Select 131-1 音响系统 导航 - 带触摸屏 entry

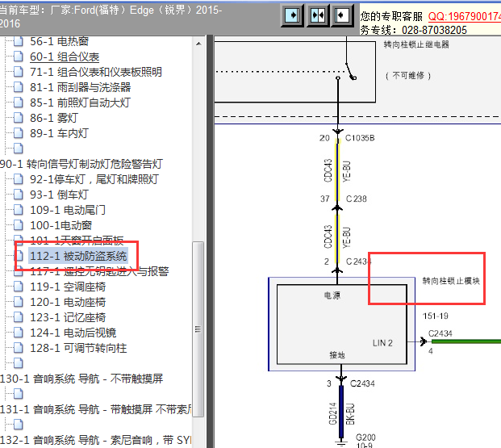(96, 409)
